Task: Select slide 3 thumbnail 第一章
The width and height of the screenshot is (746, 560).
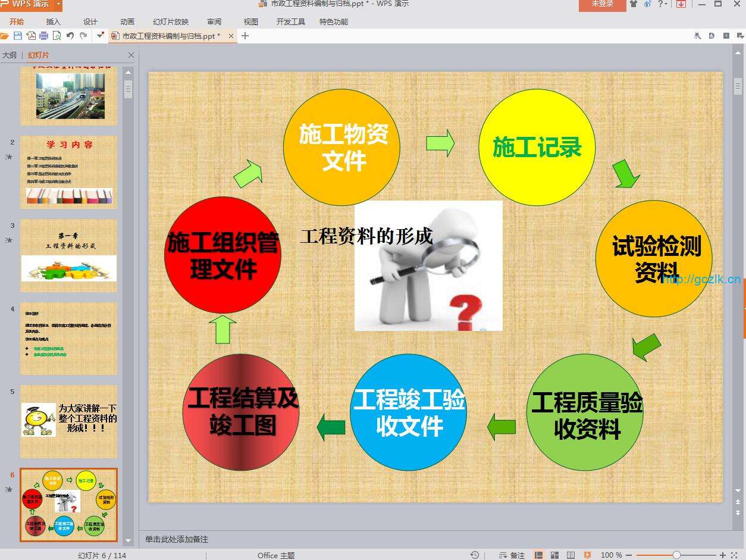Action: 68,255
